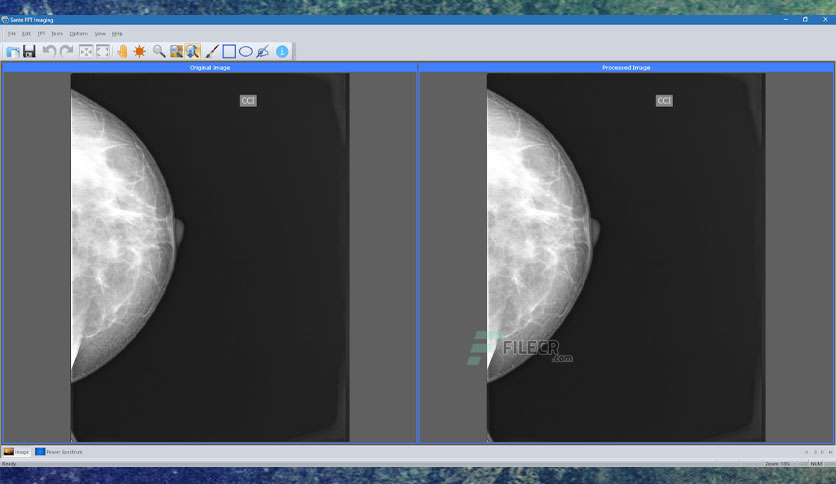
Task: Click the mammogram in Original Image panel
Action: [210, 257]
